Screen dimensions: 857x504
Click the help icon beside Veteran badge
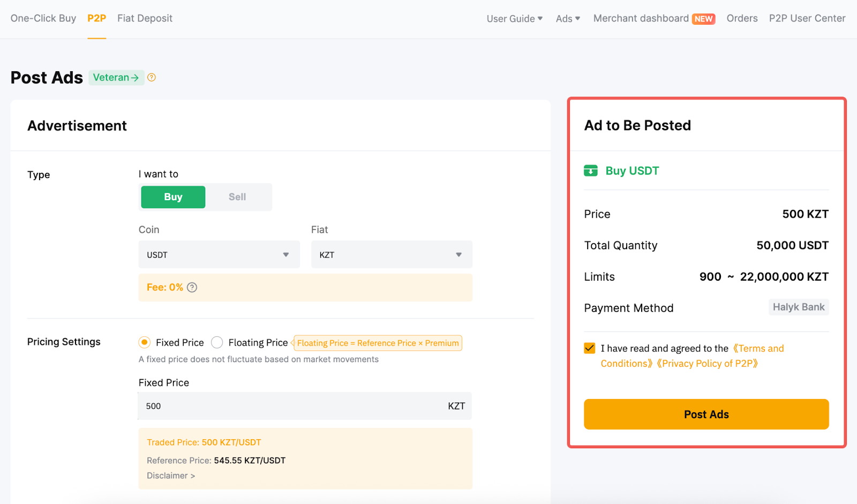click(x=152, y=78)
